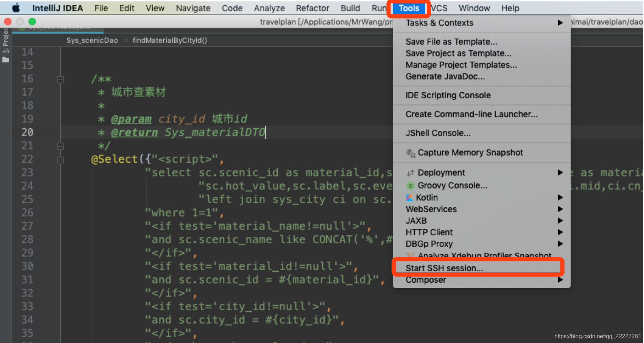Click findMaterialByCityId() breadcrumb

(170, 40)
